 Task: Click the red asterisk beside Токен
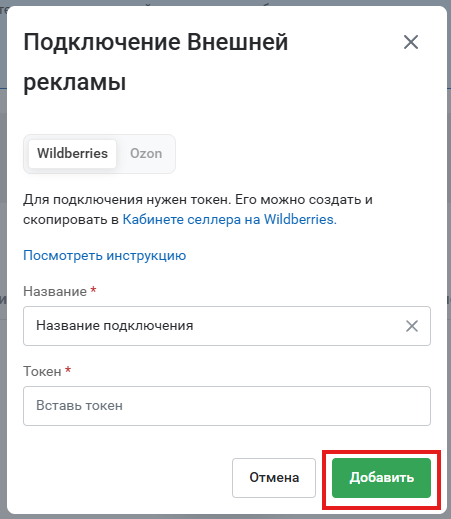click(x=68, y=370)
